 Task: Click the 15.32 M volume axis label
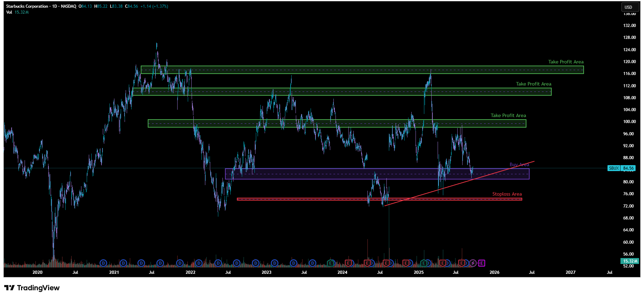630,261
